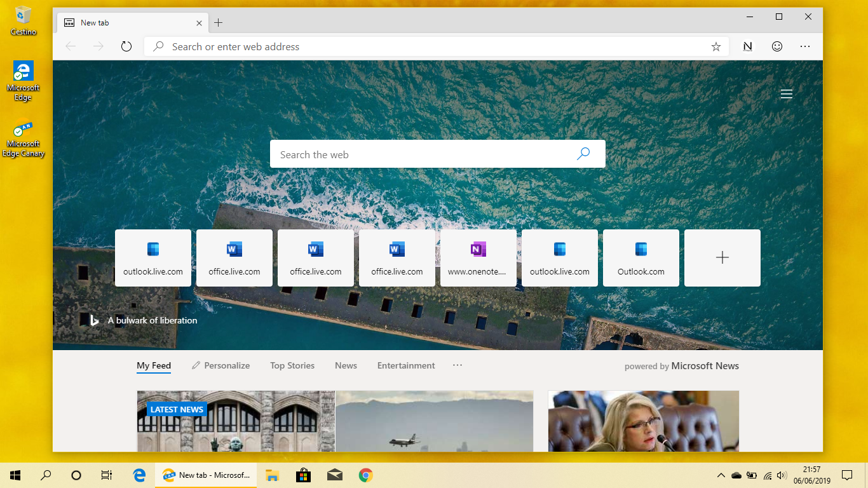868x488 pixels.
Task: Open the hamburger menu on the background image
Action: click(786, 93)
